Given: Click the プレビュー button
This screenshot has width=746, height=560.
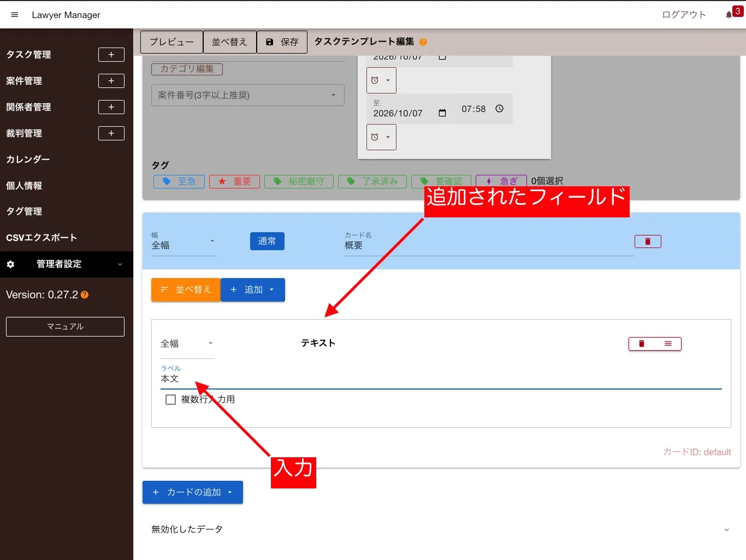Looking at the screenshot, I should [171, 42].
